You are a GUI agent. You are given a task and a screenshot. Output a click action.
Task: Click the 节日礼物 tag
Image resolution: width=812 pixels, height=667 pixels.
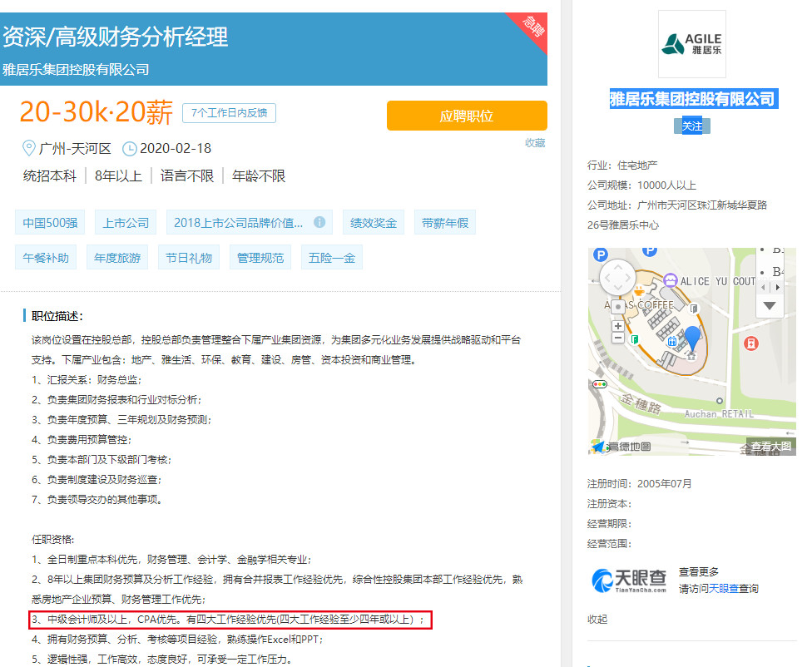tap(189, 257)
